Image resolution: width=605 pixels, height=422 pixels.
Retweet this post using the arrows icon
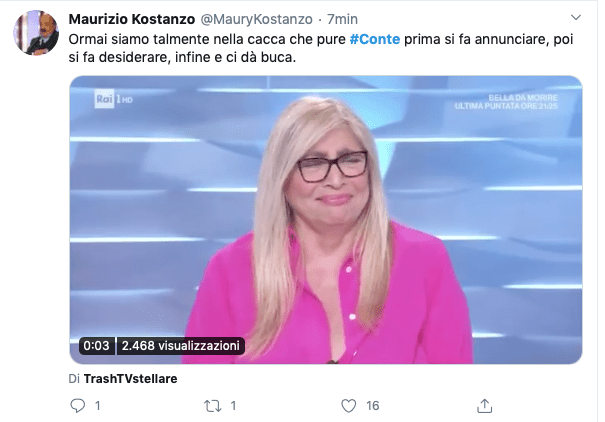(212, 406)
